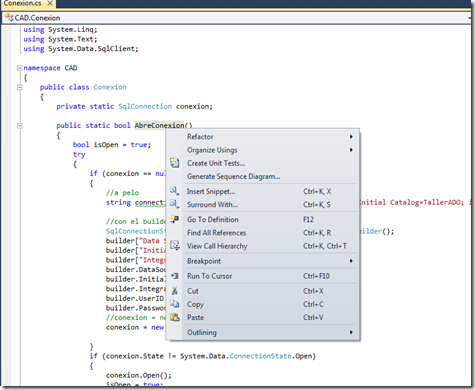Open the Outlining submenu

(263, 332)
